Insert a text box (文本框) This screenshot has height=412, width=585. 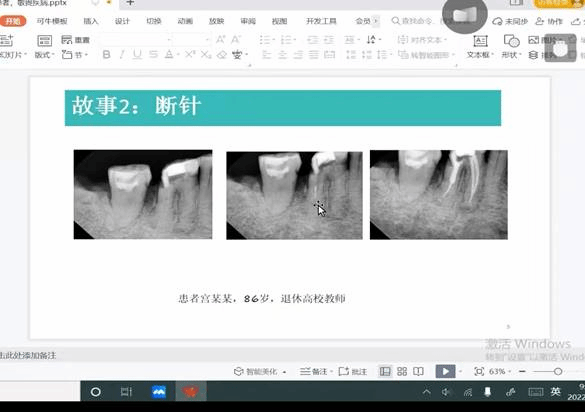coord(480,47)
